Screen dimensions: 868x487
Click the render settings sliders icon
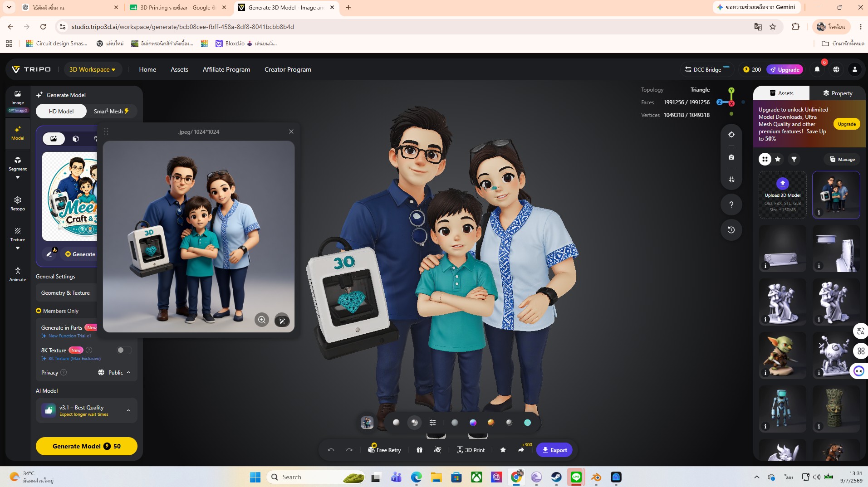coord(433,423)
